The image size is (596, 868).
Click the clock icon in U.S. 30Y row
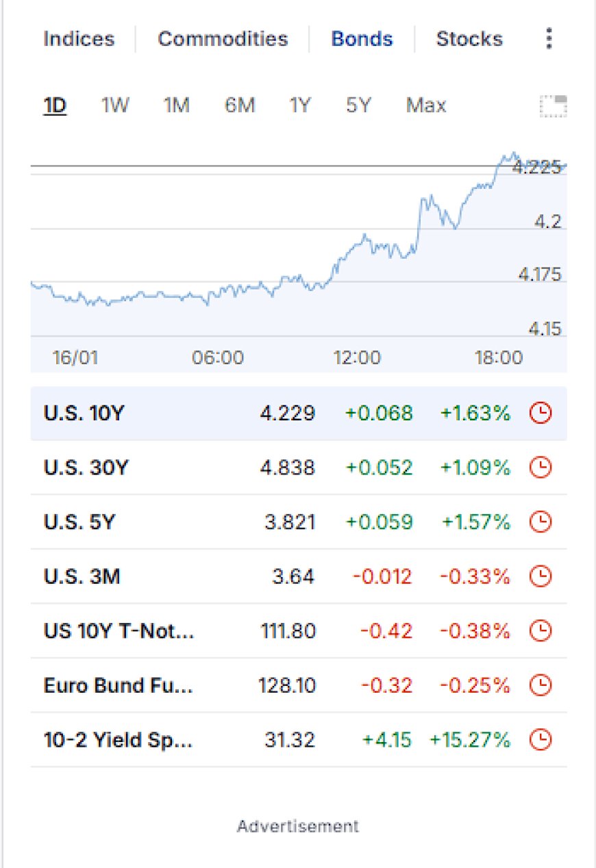[x=541, y=468]
